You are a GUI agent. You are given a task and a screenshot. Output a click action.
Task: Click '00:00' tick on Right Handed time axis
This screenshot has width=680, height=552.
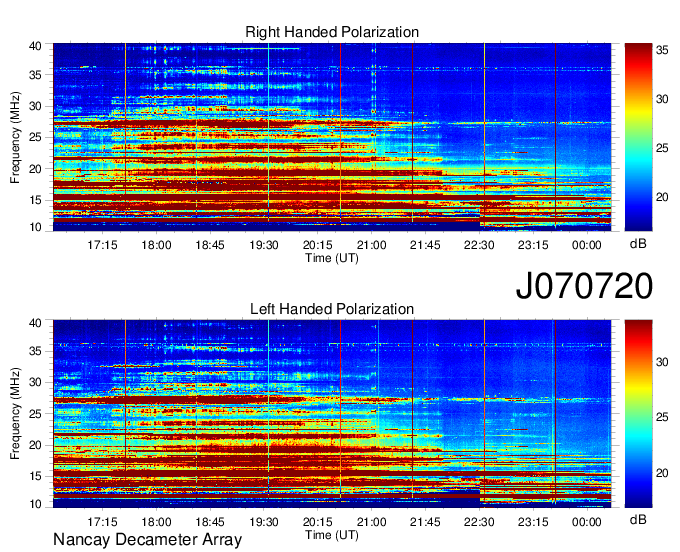click(x=587, y=245)
